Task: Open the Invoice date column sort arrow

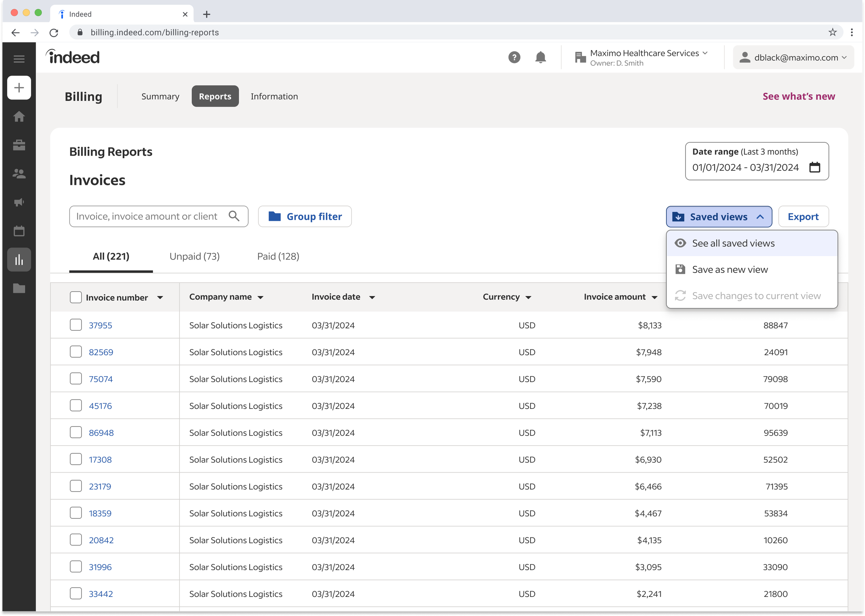Action: [372, 298]
